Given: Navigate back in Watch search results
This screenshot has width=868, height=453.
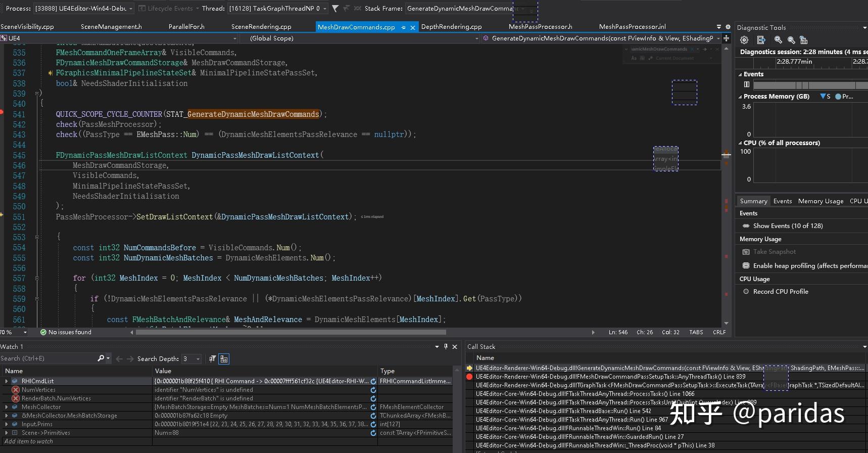Looking at the screenshot, I should click(119, 358).
